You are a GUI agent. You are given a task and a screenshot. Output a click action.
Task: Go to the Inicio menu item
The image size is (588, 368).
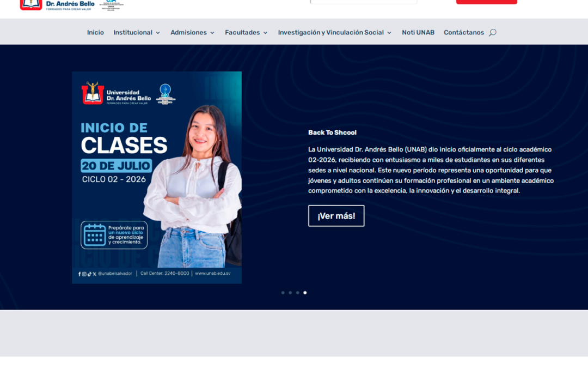pyautogui.click(x=95, y=33)
